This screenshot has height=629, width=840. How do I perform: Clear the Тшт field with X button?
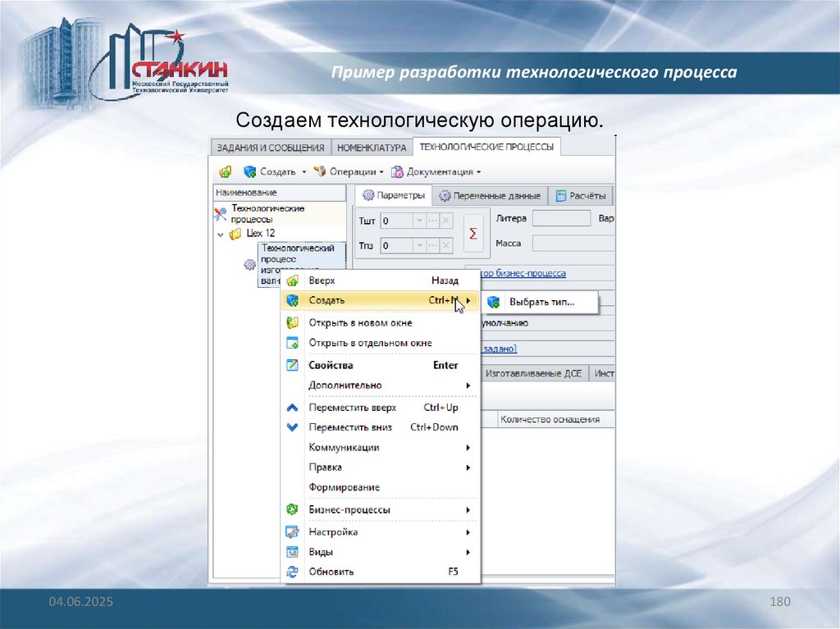[446, 221]
